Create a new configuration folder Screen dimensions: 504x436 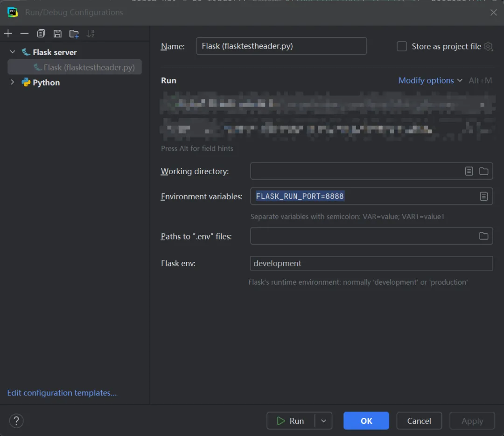point(74,34)
